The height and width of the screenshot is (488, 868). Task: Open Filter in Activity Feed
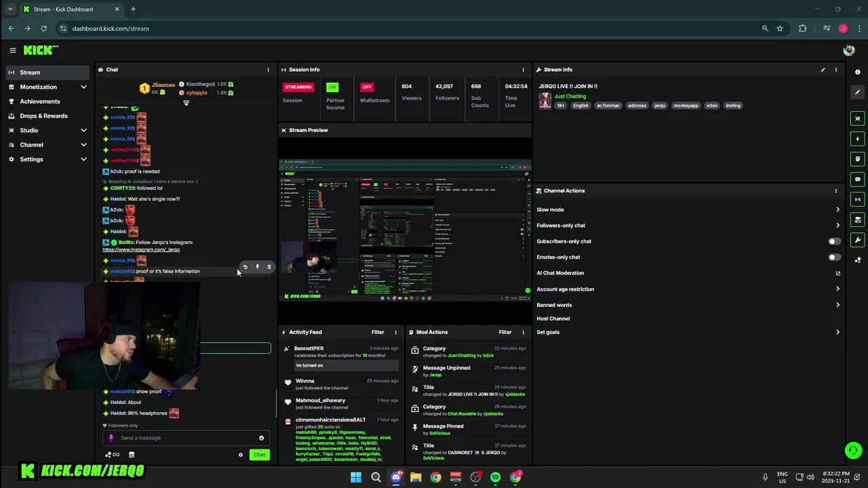coord(378,332)
